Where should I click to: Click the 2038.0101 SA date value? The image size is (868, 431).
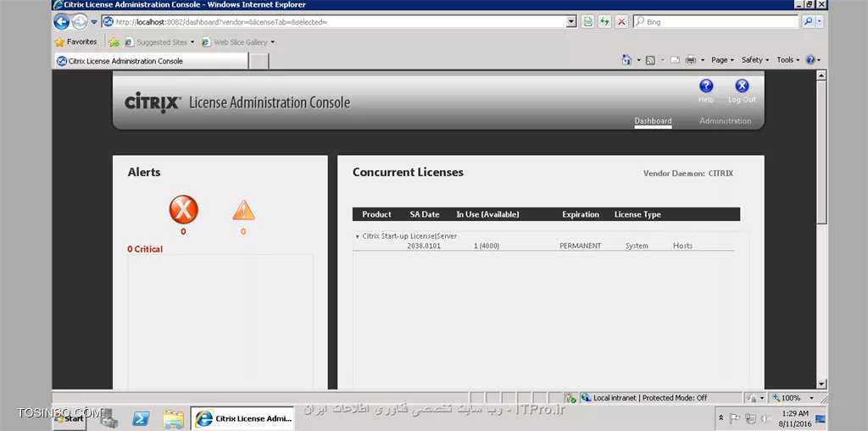[x=424, y=246]
